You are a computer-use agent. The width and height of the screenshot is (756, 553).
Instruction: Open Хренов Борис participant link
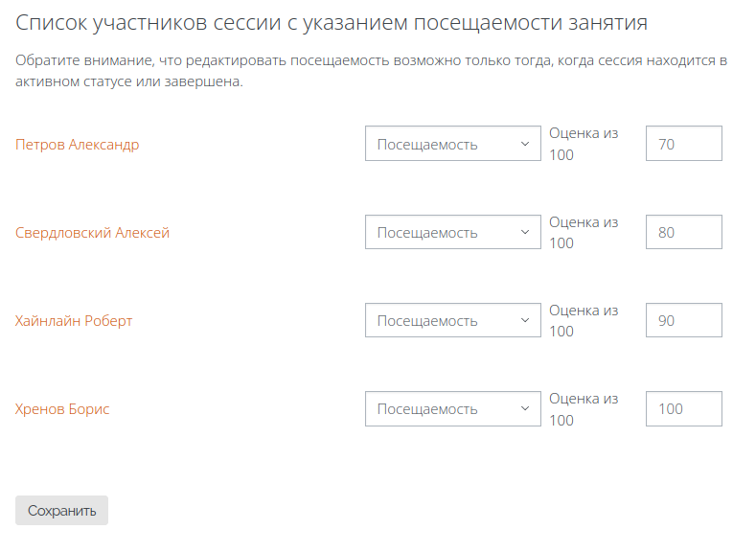point(62,409)
